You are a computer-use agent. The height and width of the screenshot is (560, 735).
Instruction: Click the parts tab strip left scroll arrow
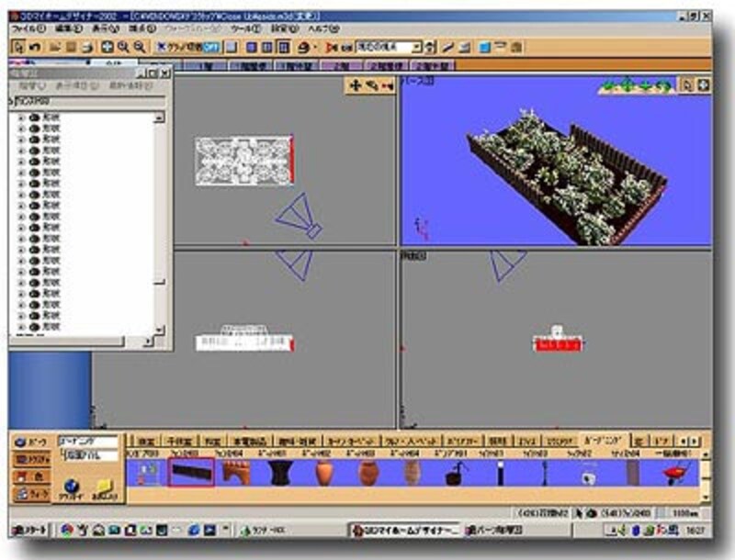[684, 441]
